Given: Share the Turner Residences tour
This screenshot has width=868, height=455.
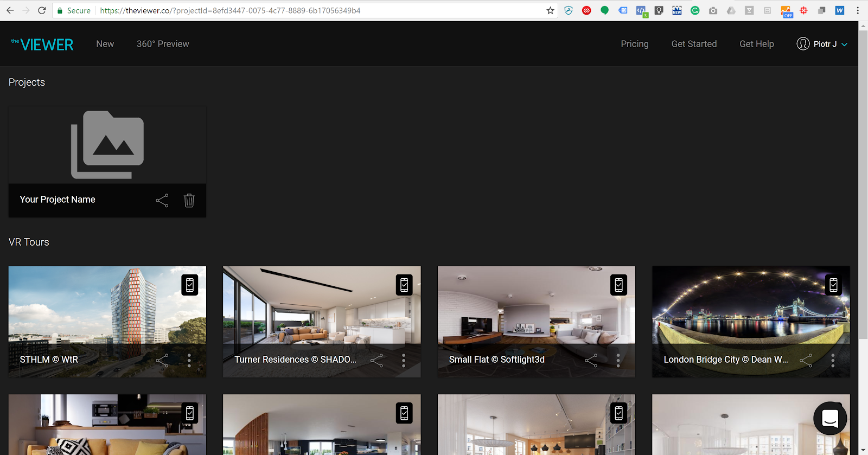Looking at the screenshot, I should pyautogui.click(x=376, y=360).
